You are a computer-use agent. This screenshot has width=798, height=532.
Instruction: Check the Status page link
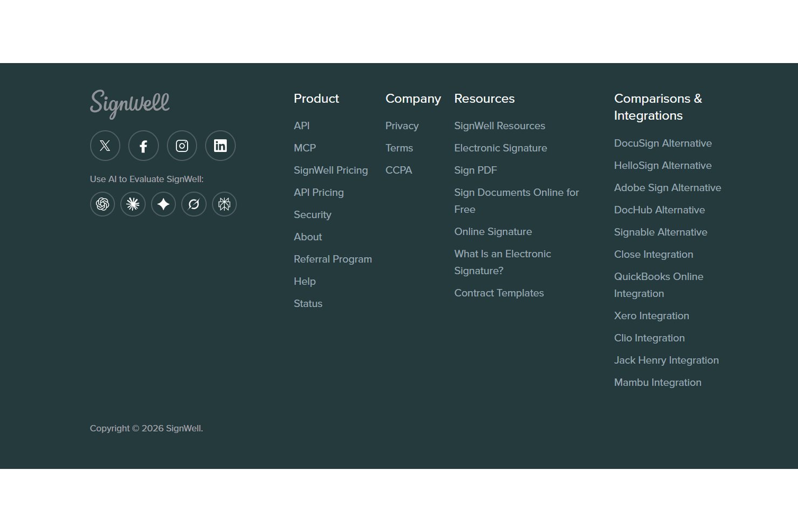(x=308, y=303)
